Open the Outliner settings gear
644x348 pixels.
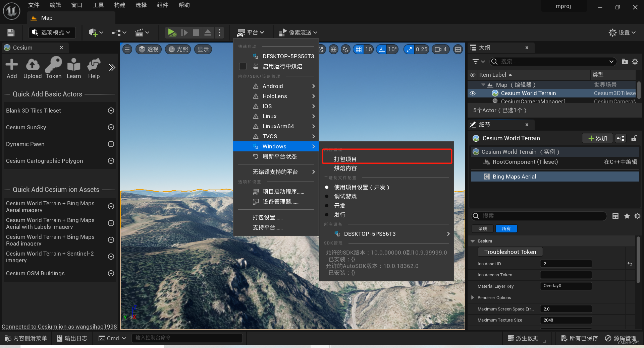coord(635,62)
